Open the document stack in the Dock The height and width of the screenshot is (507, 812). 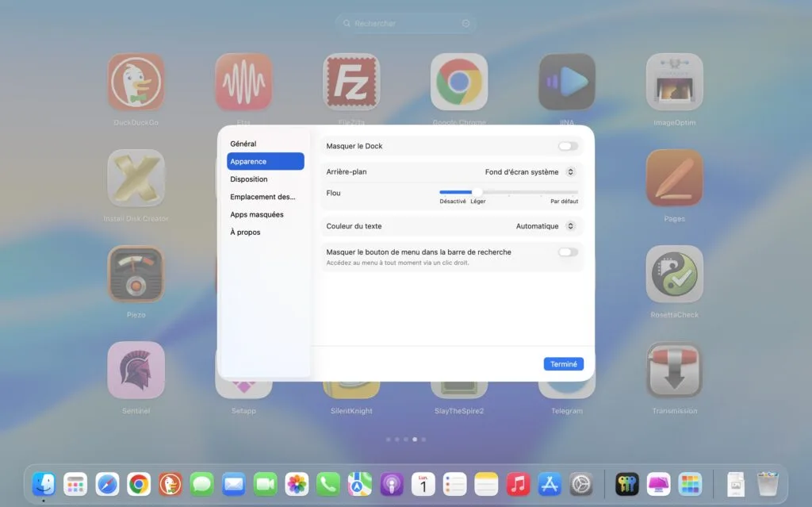click(x=735, y=484)
